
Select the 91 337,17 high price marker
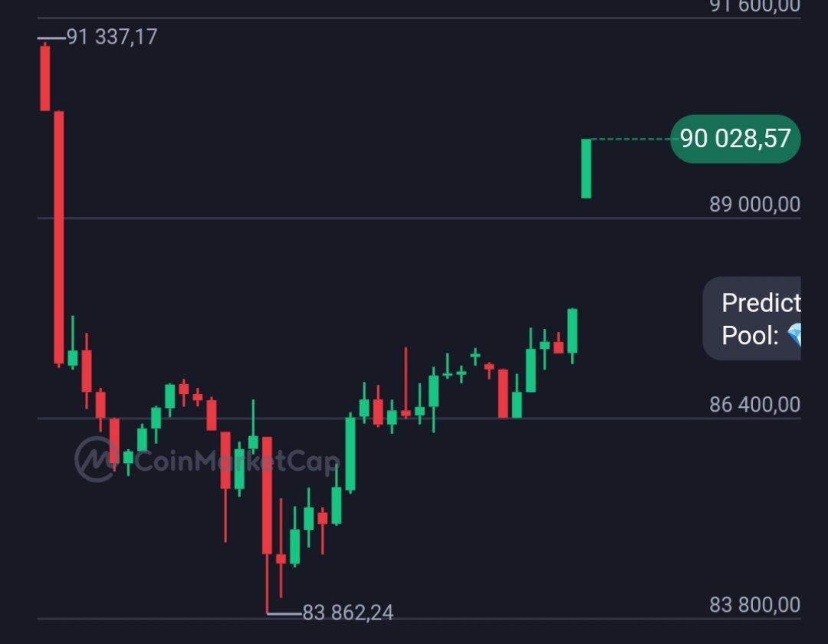click(111, 36)
